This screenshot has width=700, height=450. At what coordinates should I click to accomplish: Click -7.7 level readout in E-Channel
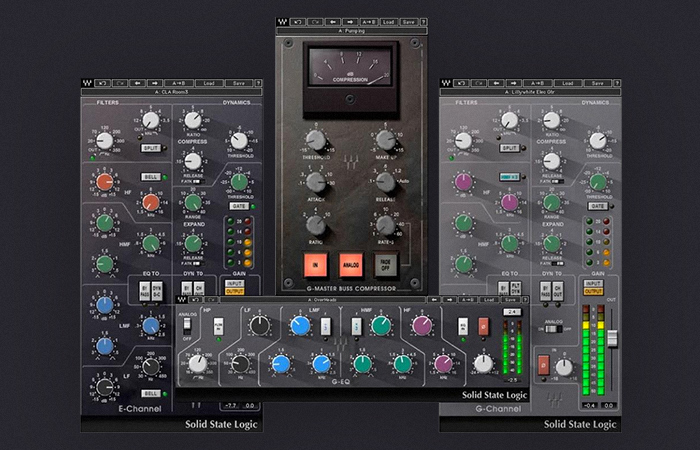tap(230, 405)
